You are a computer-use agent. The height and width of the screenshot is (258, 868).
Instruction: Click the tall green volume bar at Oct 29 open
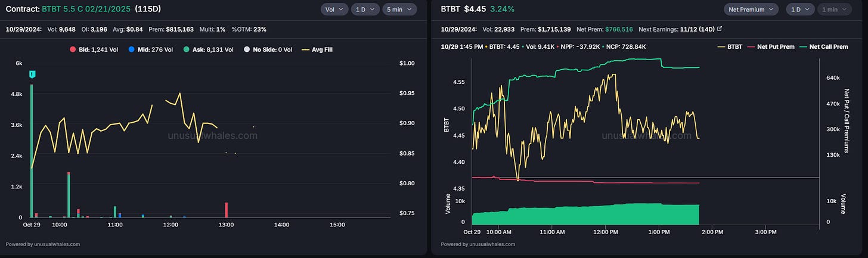32,151
